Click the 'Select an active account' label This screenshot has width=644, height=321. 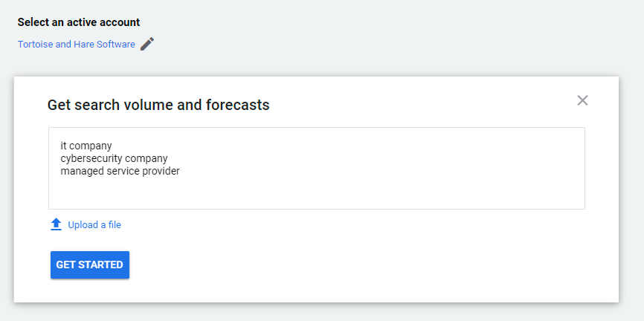79,22
